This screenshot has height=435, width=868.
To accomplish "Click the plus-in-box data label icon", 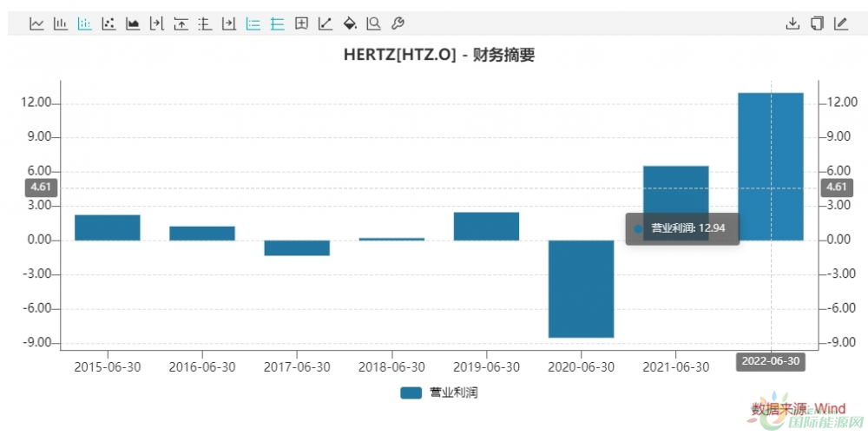I will click(301, 23).
